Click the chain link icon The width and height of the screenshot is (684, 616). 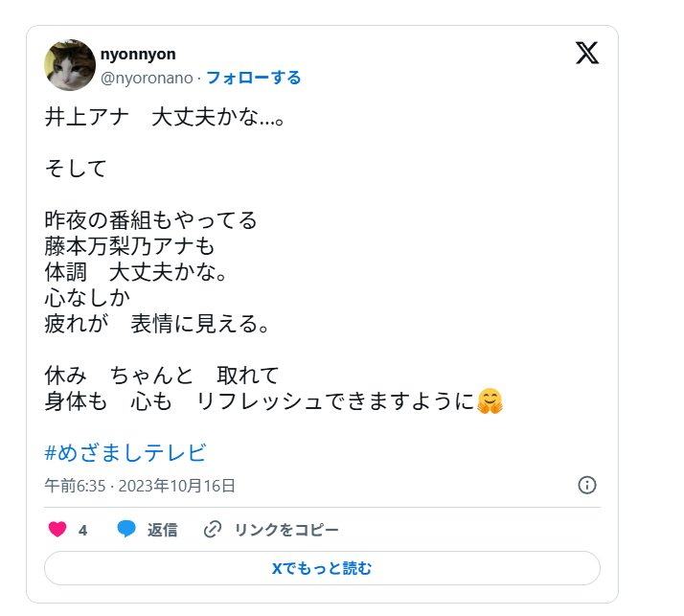(x=213, y=530)
